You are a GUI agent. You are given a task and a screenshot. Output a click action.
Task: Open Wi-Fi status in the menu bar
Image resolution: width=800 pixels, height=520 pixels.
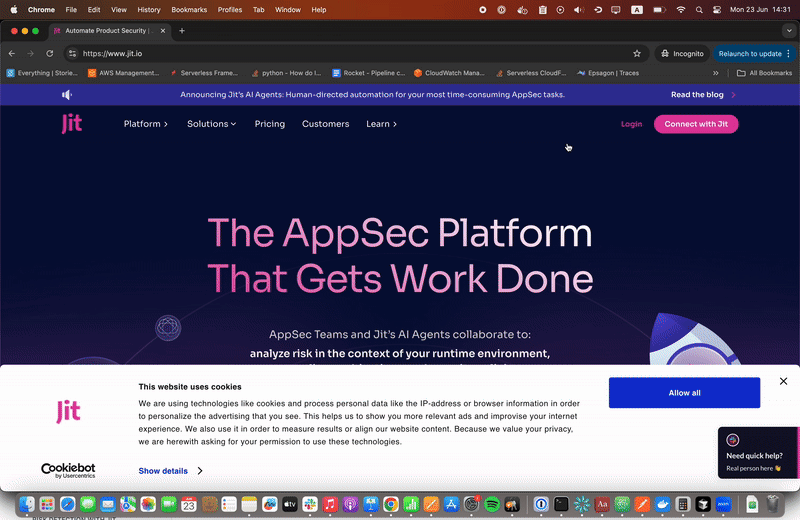(681, 10)
